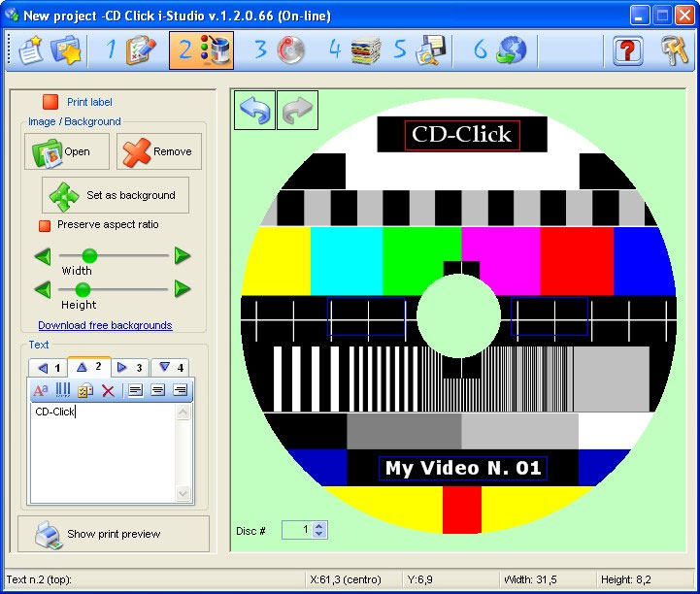
Task: Increase width with right green arrow
Action: 183,255
